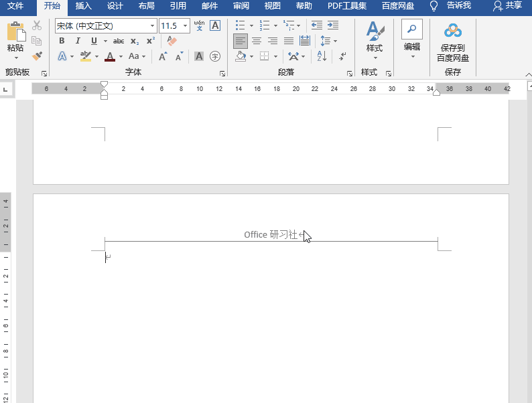Open the Editing (编辑) search menu
The width and height of the screenshot is (532, 403).
[412, 39]
